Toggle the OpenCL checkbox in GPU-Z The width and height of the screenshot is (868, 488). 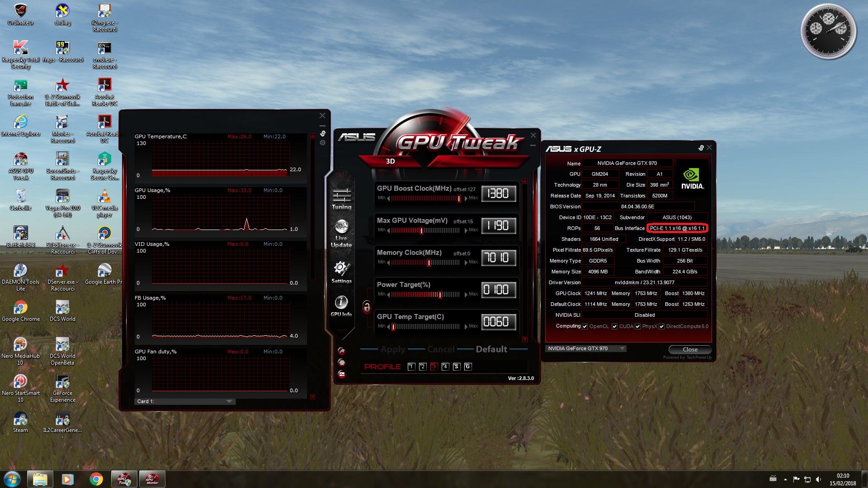coord(585,326)
